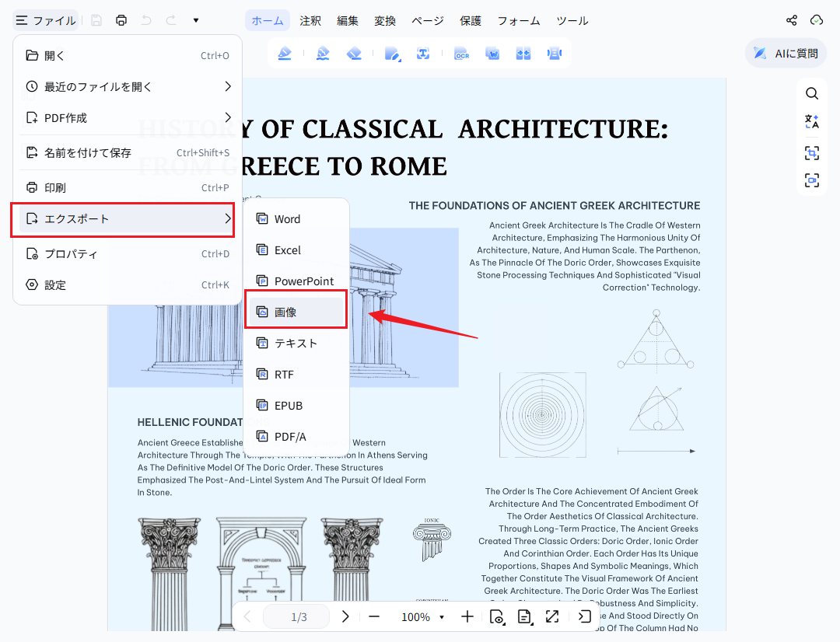This screenshot has height=642, width=840.
Task: Go to previous page arrow
Action: pos(247,617)
